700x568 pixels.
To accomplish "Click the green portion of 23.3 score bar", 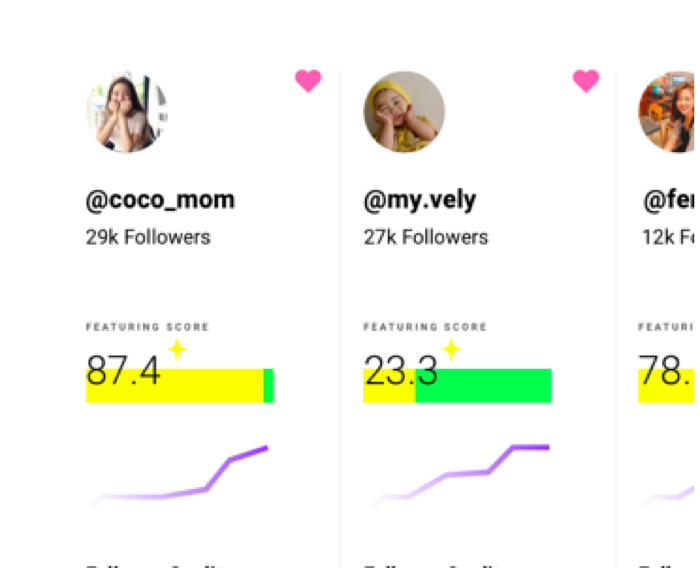I will click(483, 386).
